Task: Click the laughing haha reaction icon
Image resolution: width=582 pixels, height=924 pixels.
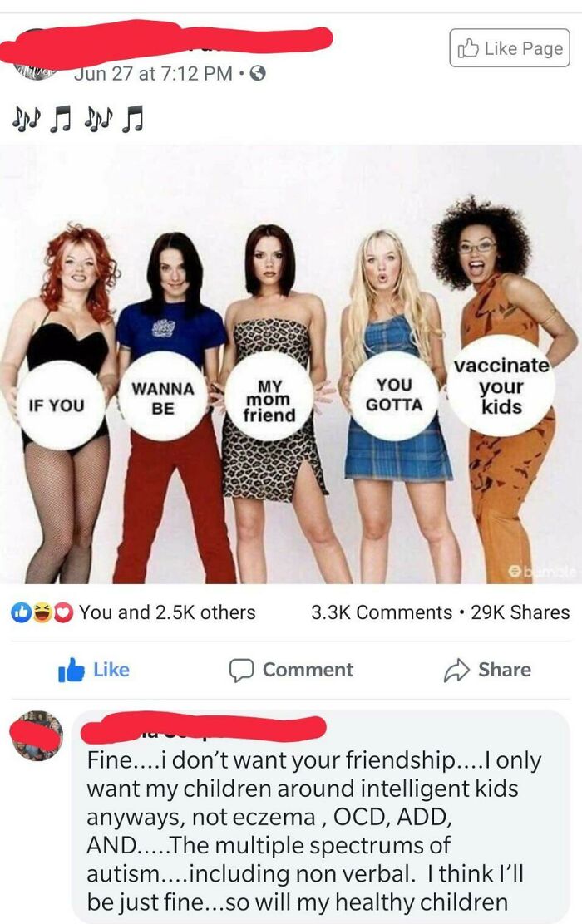Action: pos(42,613)
